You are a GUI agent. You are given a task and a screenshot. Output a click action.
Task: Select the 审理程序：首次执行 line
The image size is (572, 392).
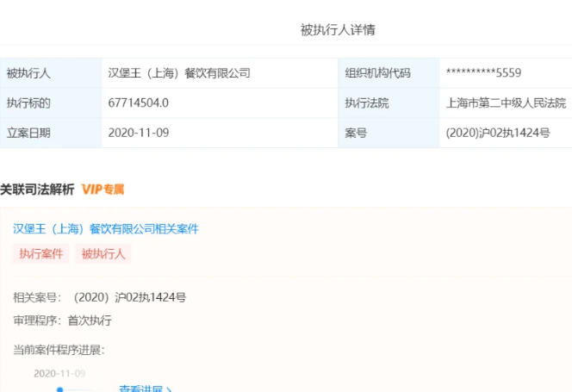[x=62, y=320]
